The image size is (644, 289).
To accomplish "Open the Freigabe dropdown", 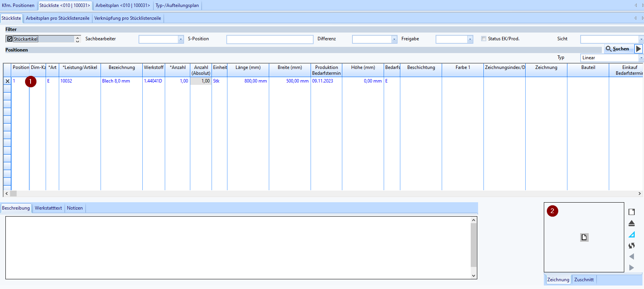I will pyautogui.click(x=470, y=39).
